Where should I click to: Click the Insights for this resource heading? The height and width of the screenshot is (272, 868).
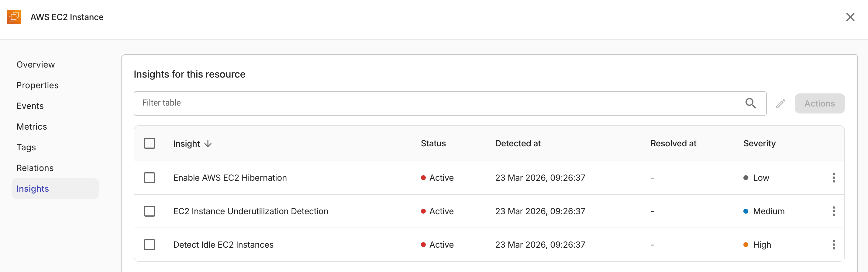click(x=189, y=74)
